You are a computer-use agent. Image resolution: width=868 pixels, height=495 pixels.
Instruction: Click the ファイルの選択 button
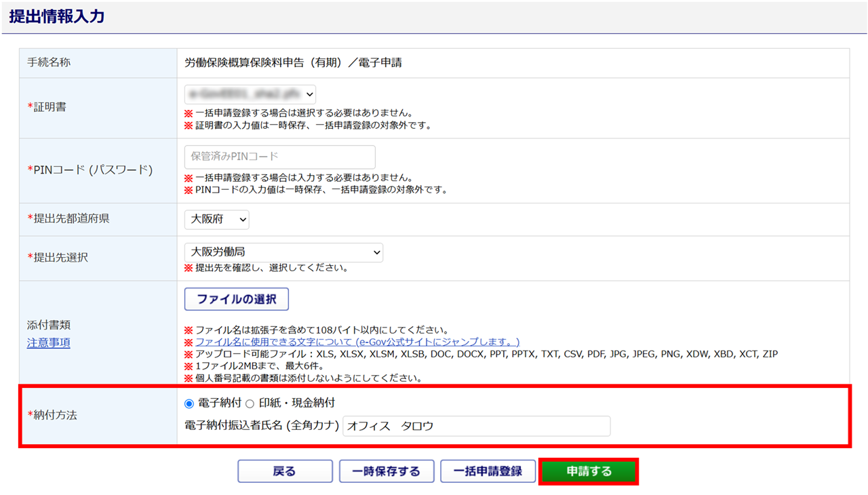[x=236, y=299]
